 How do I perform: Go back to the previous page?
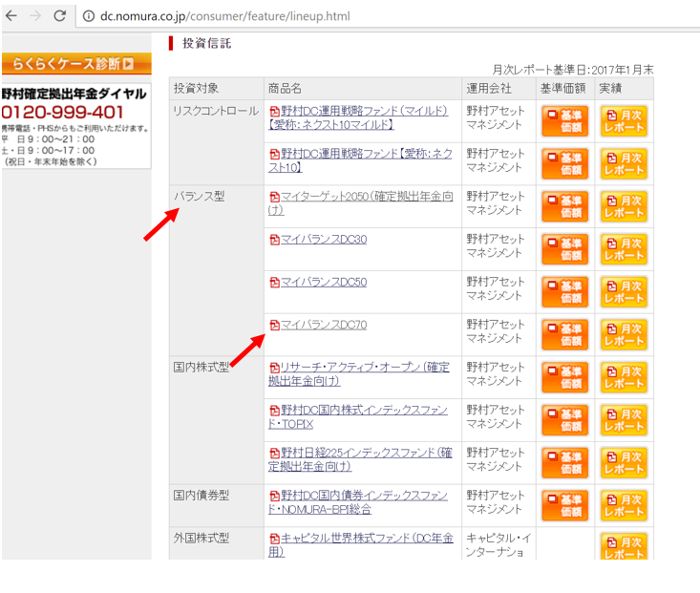11,16
